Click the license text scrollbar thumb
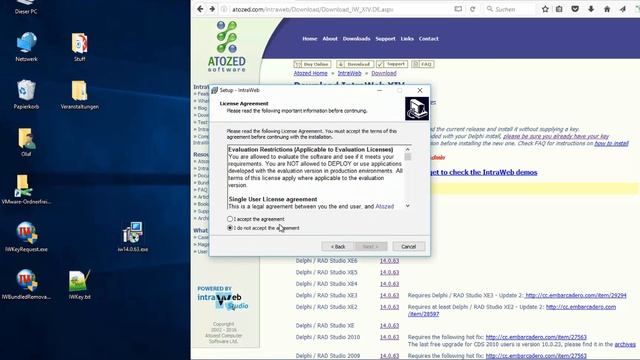Screen dimensions: 640x360 (408, 157)
